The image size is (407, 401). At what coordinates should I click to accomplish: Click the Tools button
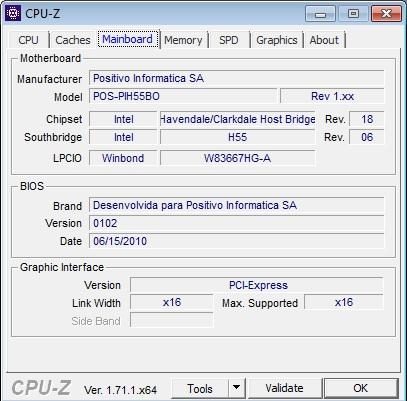[200, 388]
